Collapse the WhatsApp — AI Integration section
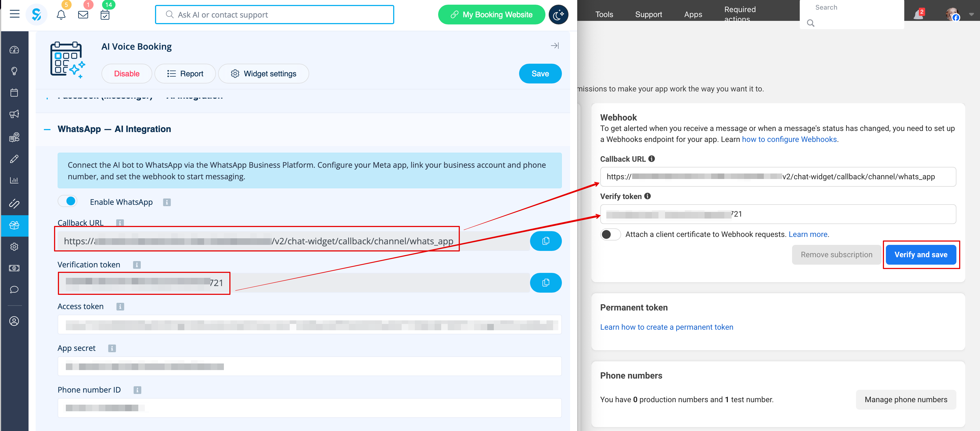This screenshot has width=980, height=431. click(47, 130)
